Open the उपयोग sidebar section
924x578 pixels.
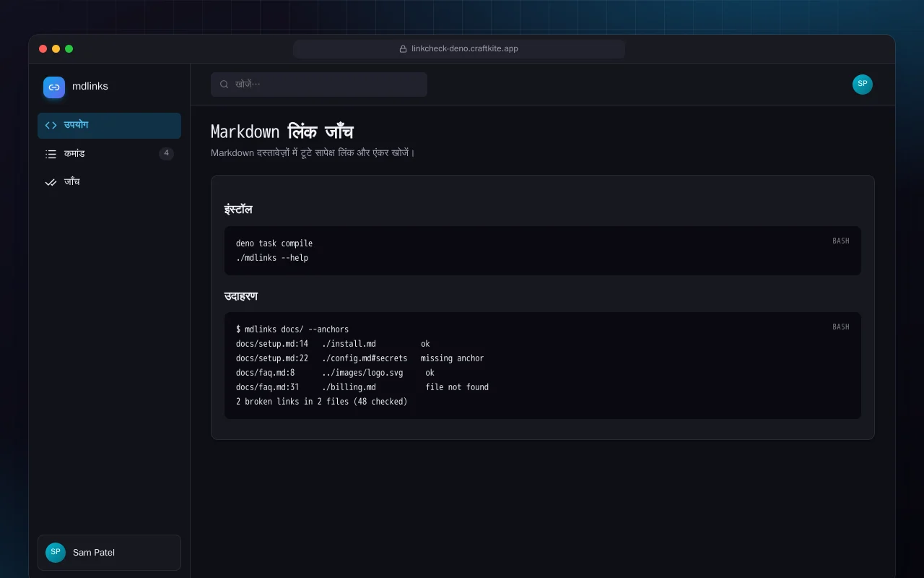click(109, 126)
